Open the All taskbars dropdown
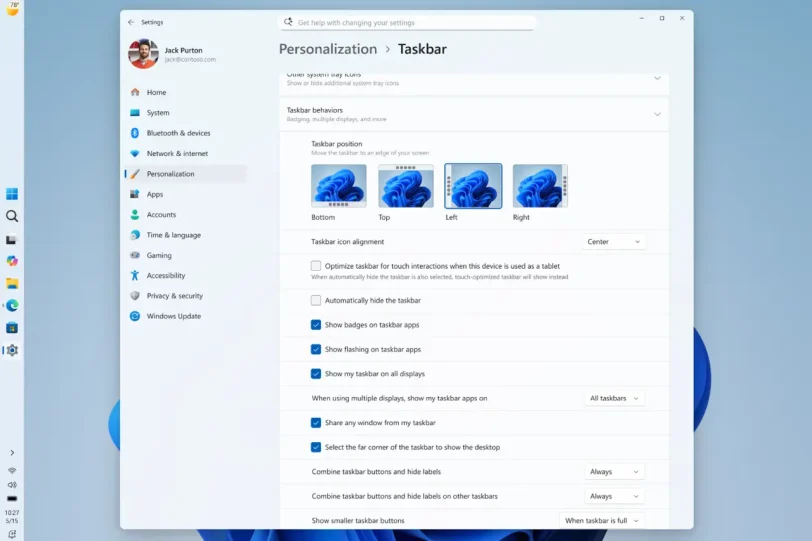The height and width of the screenshot is (541, 812). (614, 398)
